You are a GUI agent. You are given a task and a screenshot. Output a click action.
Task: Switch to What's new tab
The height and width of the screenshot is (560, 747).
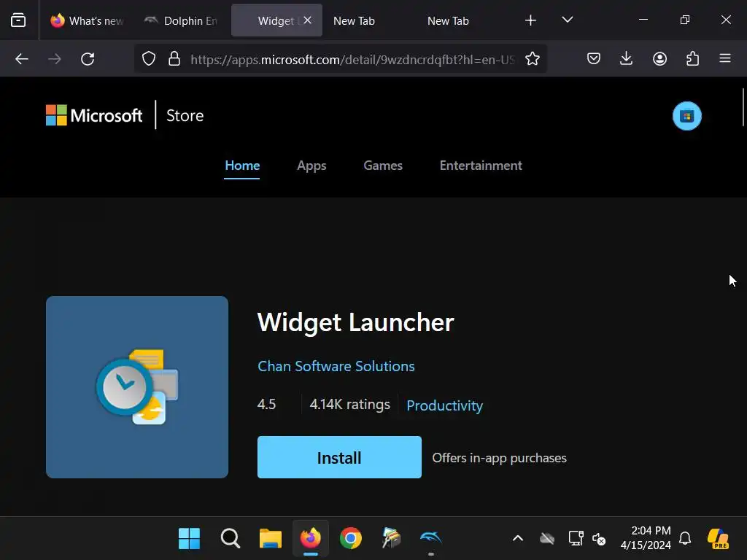click(x=86, y=20)
